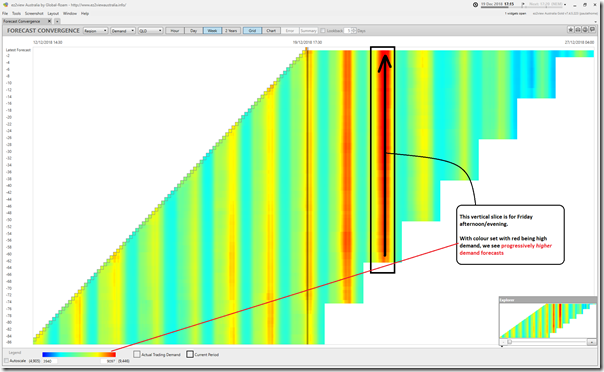Open the QLD region selector dropdown

(150, 30)
